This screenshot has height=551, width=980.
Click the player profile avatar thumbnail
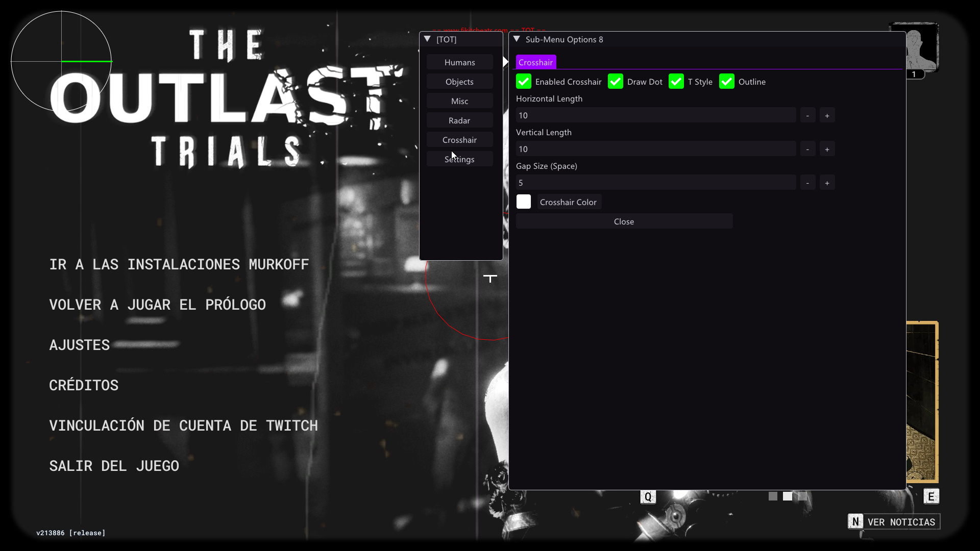922,47
